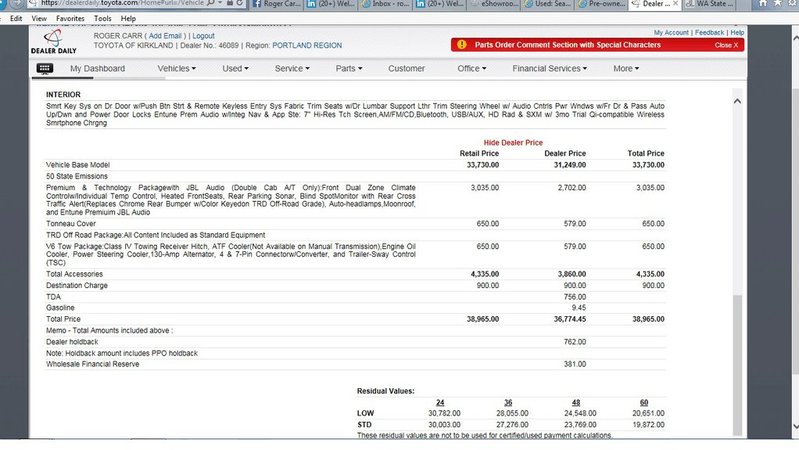
Task: Open the browser Tools menu
Action: pyautogui.click(x=102, y=18)
